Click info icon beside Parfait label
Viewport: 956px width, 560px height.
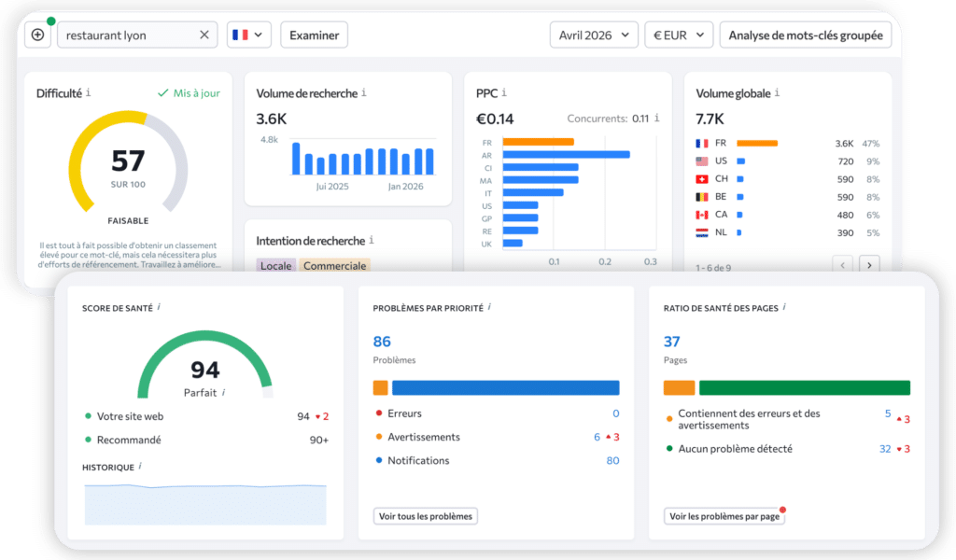pyautogui.click(x=224, y=392)
